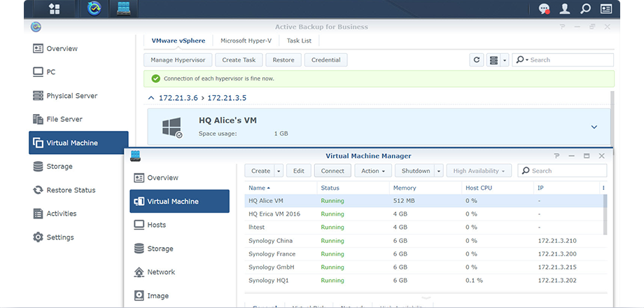Switch to the VMware vSphere tab
The image size is (644, 308).
(x=178, y=41)
